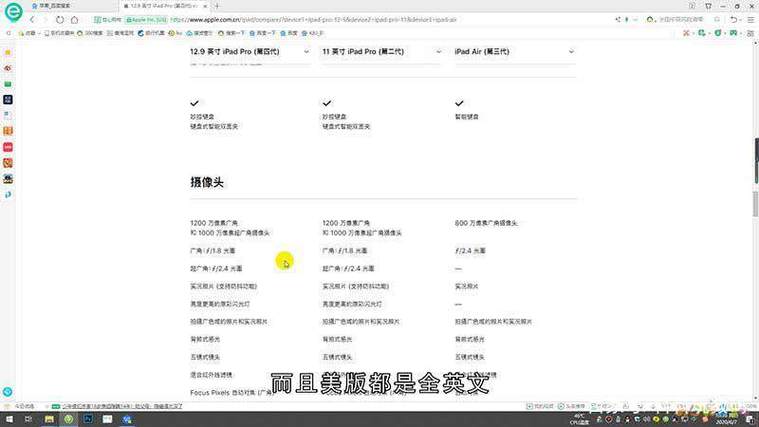Reload the page with the refresh icon

(x=60, y=20)
